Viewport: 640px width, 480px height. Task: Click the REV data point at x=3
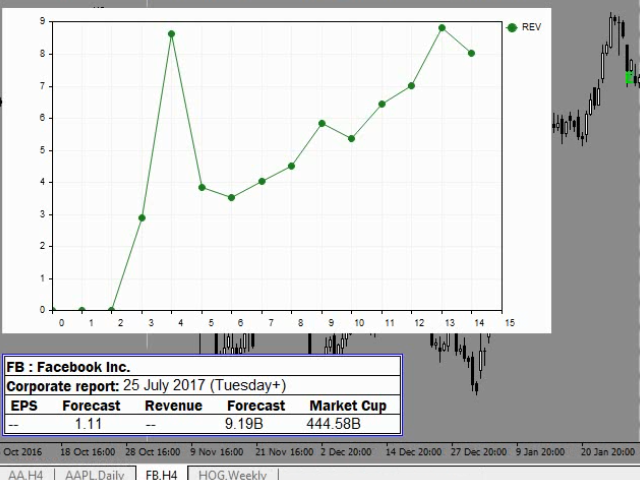click(142, 218)
